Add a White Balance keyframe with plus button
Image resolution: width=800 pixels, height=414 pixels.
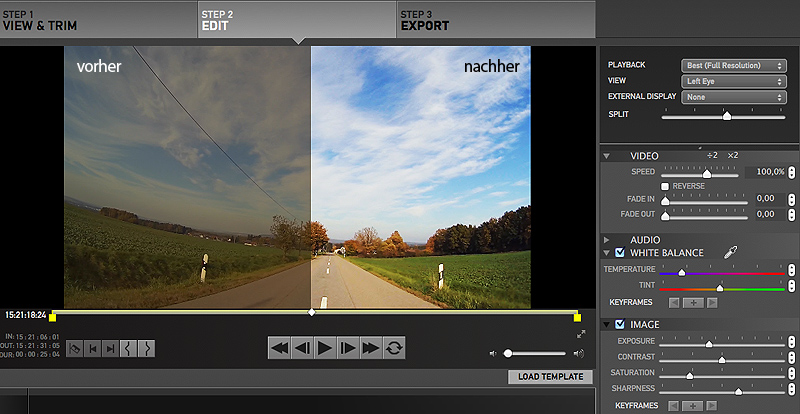pyautogui.click(x=694, y=302)
